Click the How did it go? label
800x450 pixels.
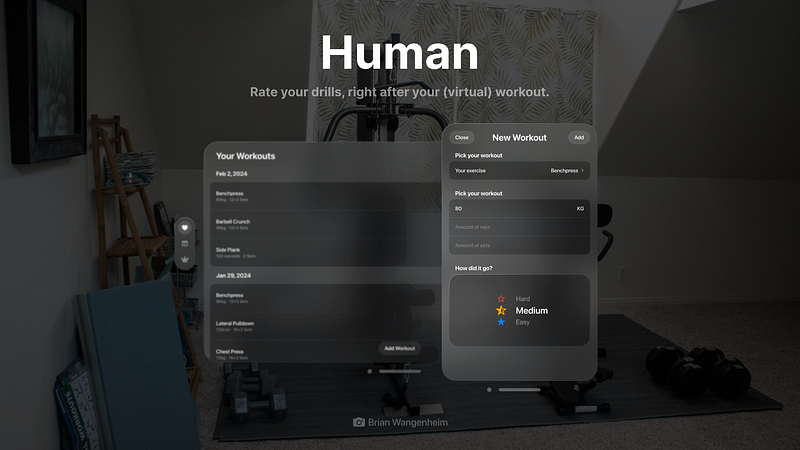coord(473,268)
